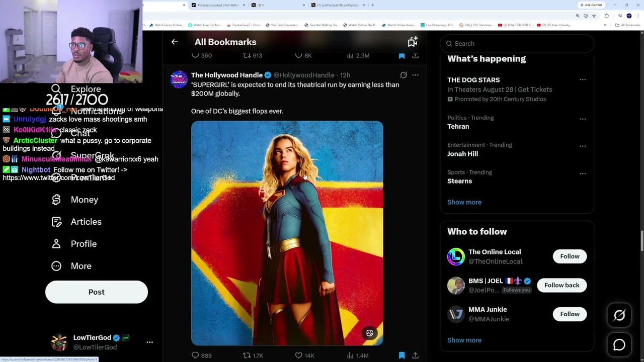Open The Hollywood Handle display name

[227, 75]
